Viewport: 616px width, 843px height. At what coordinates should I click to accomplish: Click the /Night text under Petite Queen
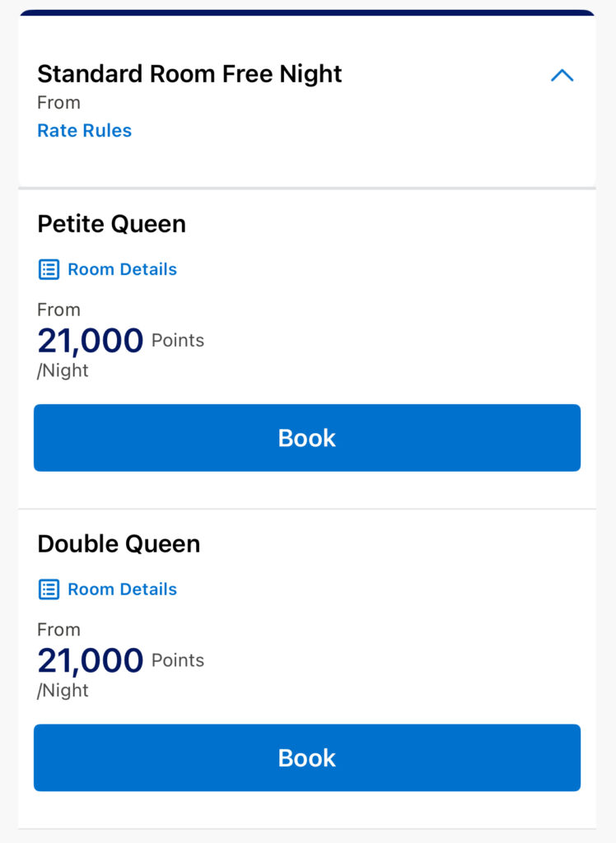pyautogui.click(x=63, y=370)
